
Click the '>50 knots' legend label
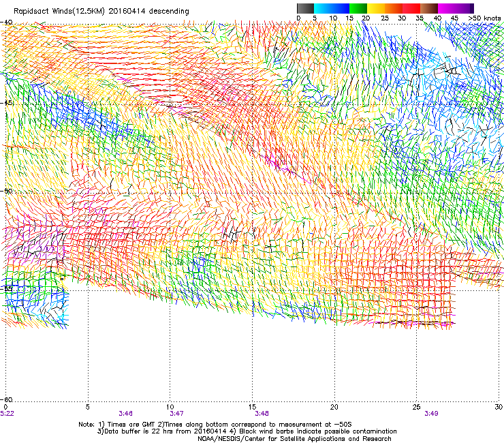tap(484, 18)
